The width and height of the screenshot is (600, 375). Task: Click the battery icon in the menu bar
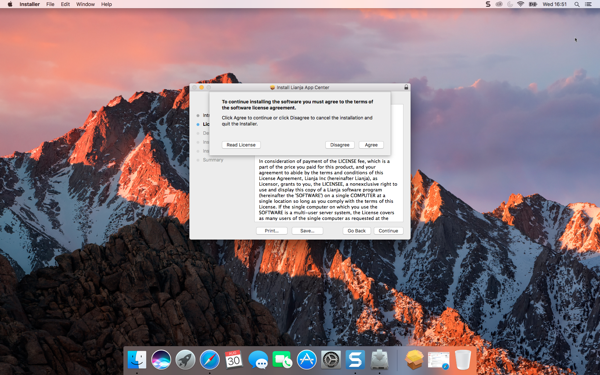pos(533,4)
